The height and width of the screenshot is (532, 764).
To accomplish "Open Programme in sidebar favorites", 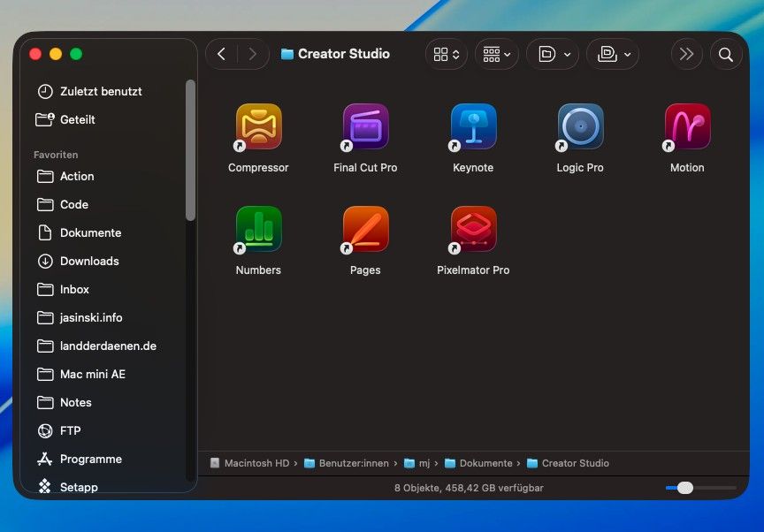I will [90, 459].
